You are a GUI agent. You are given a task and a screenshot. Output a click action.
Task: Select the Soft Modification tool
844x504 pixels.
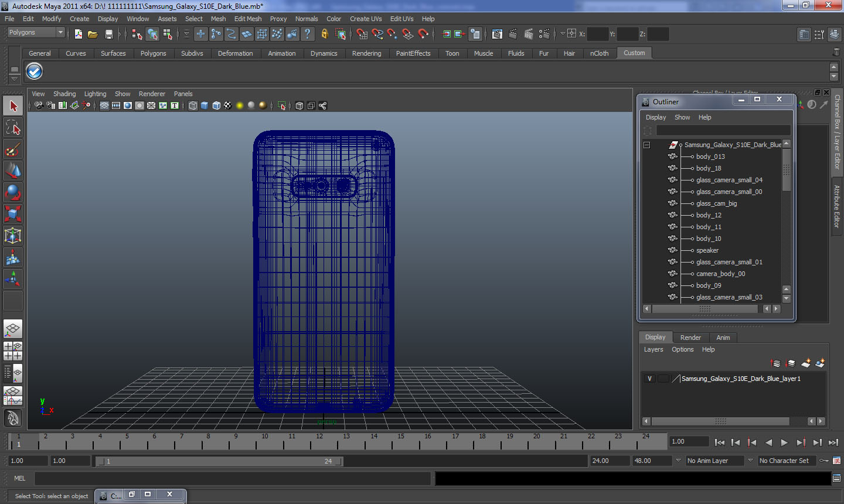coord(13,257)
